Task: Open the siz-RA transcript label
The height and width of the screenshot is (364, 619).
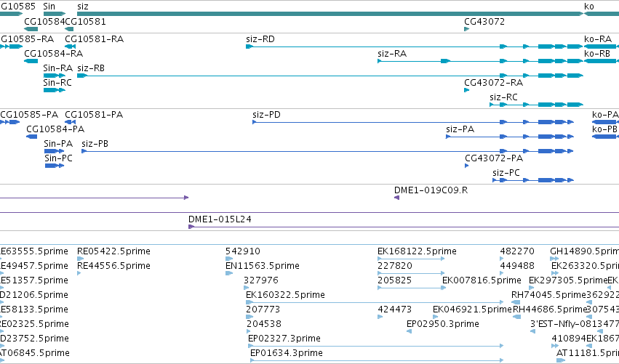Action: click(x=392, y=54)
